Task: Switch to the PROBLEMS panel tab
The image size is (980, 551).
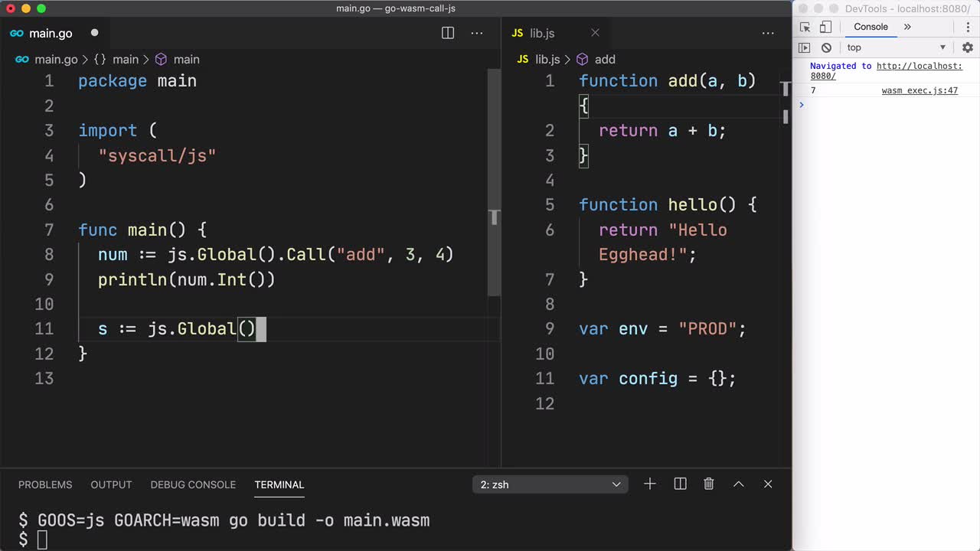Action: 45,484
